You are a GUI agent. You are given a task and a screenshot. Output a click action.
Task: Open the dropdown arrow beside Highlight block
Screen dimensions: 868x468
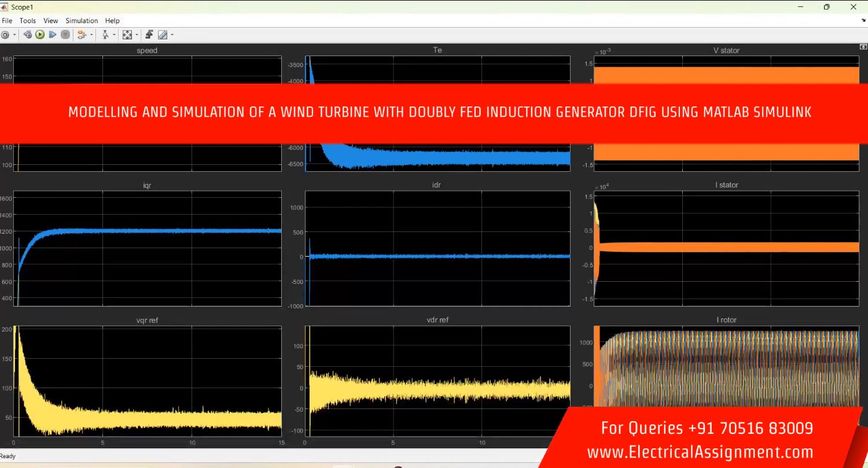point(91,35)
